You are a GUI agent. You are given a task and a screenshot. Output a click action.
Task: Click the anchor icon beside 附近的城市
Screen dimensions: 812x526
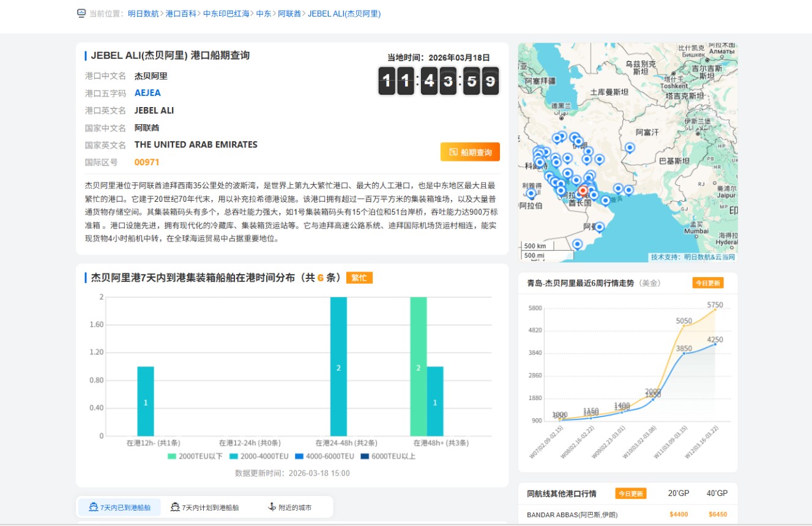click(272, 507)
